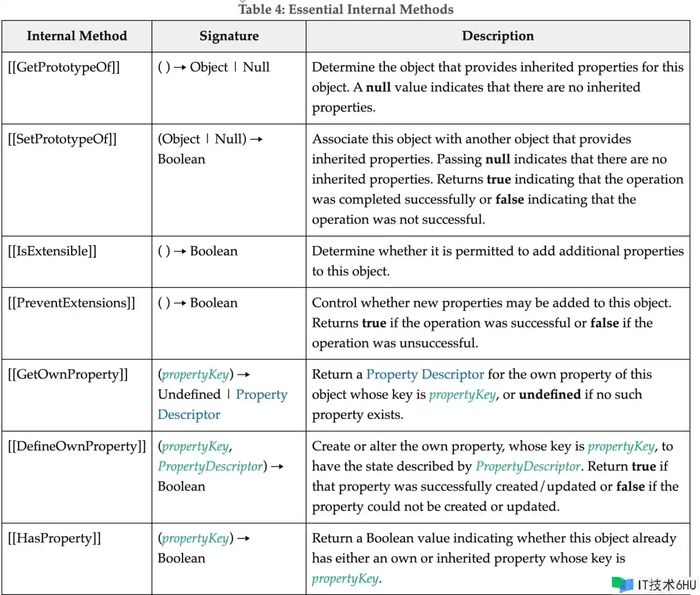This screenshot has width=700, height=595.
Task: Click the [[GetPrototypeOf]] method cell
Action: [63, 67]
